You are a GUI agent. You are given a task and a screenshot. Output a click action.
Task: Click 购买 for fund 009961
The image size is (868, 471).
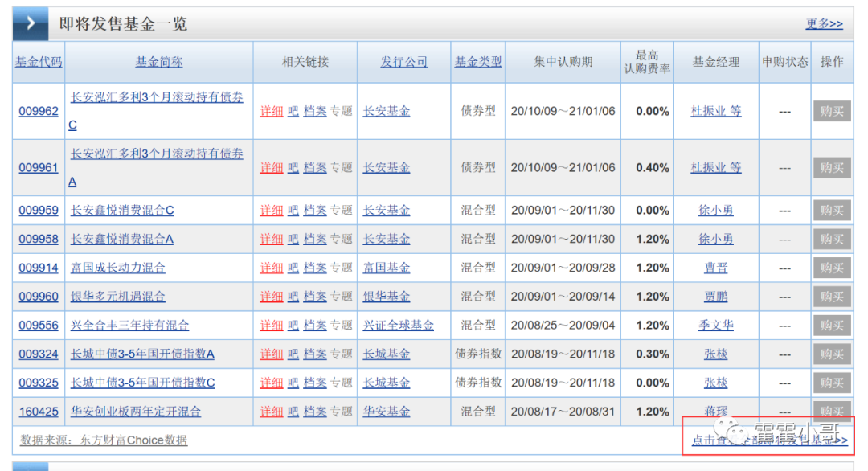click(x=832, y=168)
